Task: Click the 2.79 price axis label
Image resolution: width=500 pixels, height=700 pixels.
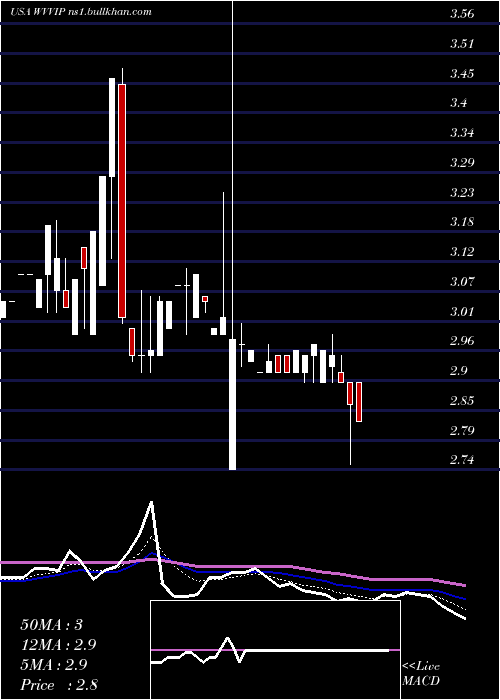Action: coord(462,430)
